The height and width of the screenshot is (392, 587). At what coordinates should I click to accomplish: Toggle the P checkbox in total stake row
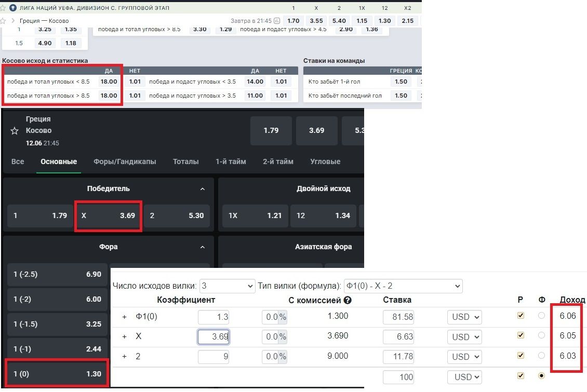pos(521,375)
